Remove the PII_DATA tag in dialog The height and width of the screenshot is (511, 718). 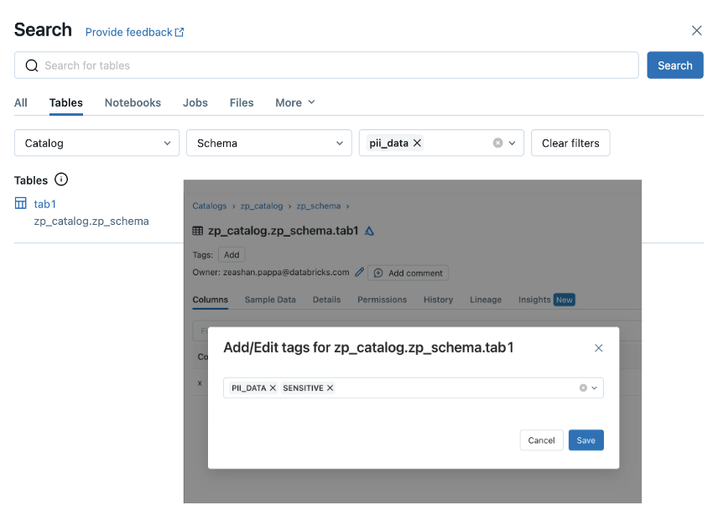tap(273, 388)
